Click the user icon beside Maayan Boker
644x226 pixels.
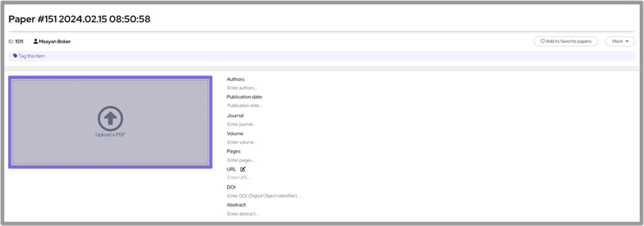tap(36, 41)
